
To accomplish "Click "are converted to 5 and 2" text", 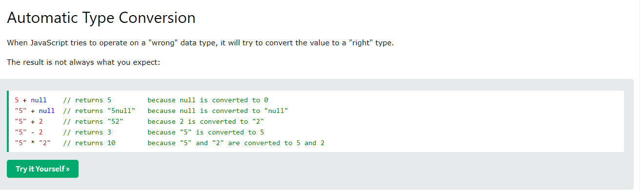I will point(276,143).
